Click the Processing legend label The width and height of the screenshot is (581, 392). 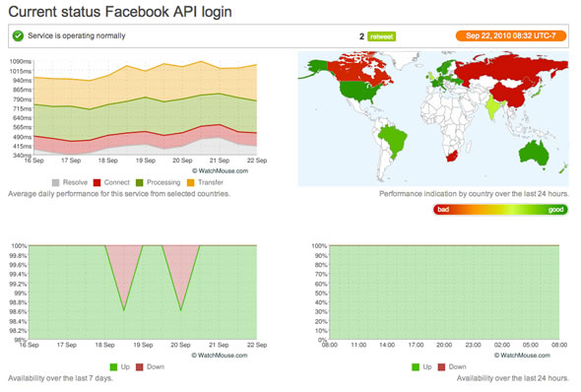[x=163, y=182]
